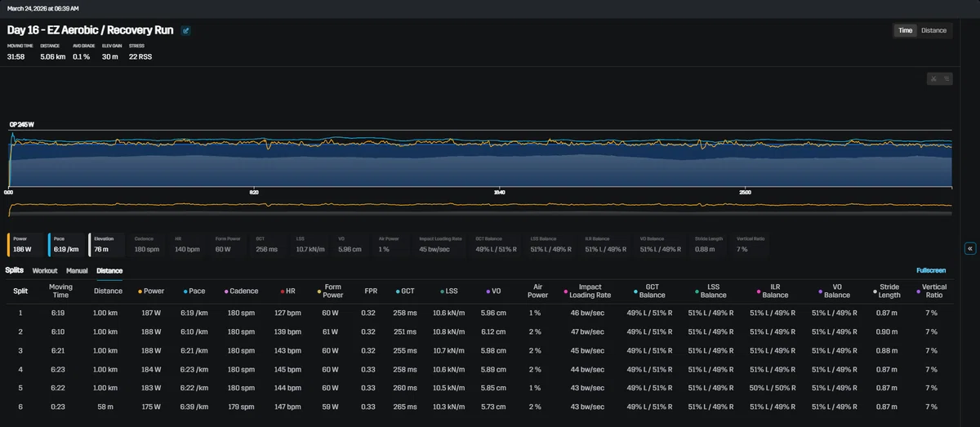Edit the activity title with pencil icon

(186, 31)
